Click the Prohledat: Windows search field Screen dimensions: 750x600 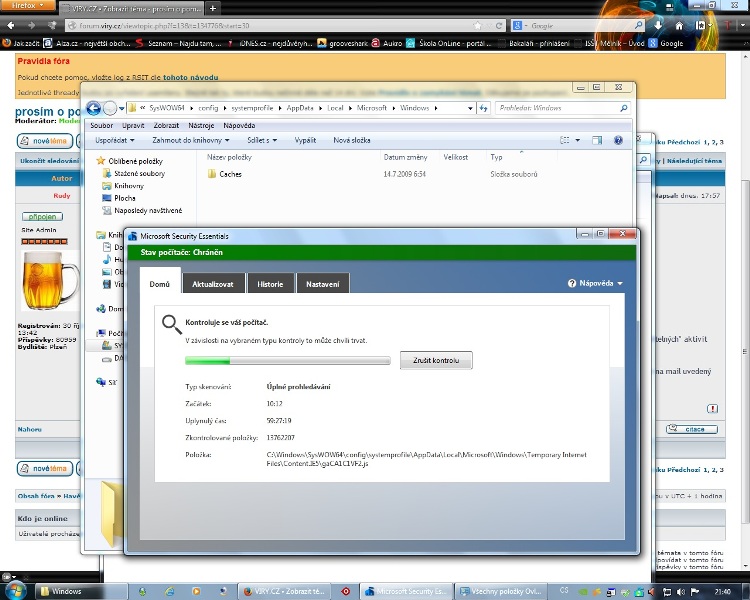565,108
